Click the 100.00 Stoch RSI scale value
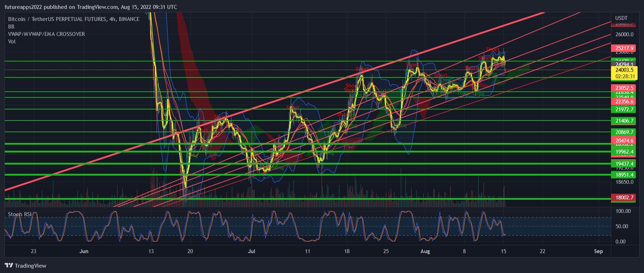This screenshot has height=273, width=644. pos(624,212)
